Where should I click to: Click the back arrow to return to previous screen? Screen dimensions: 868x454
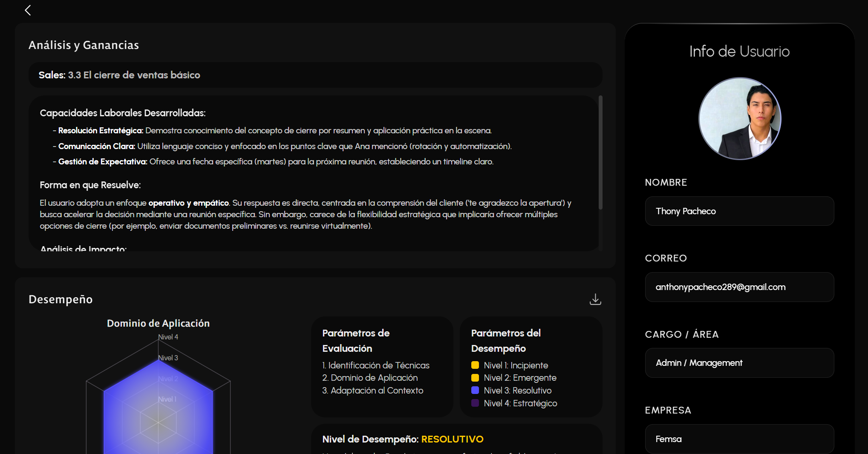pos(27,10)
